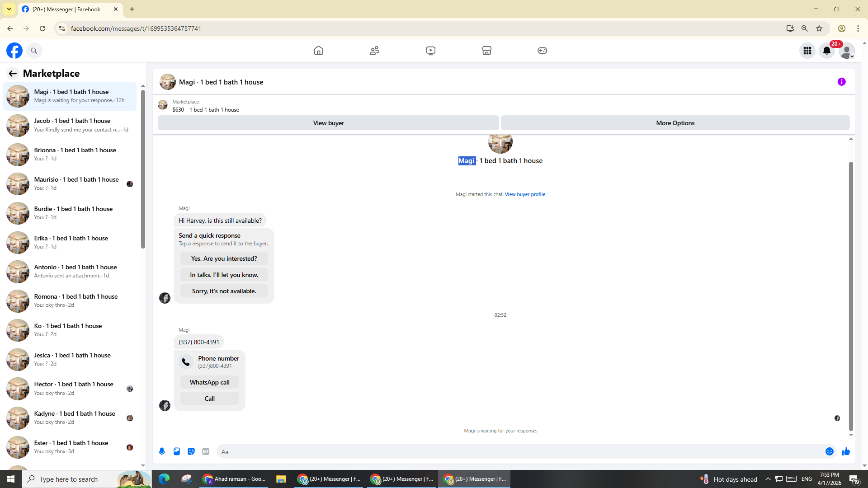Go to Facebook Home tab
The image size is (868, 488).
click(318, 51)
